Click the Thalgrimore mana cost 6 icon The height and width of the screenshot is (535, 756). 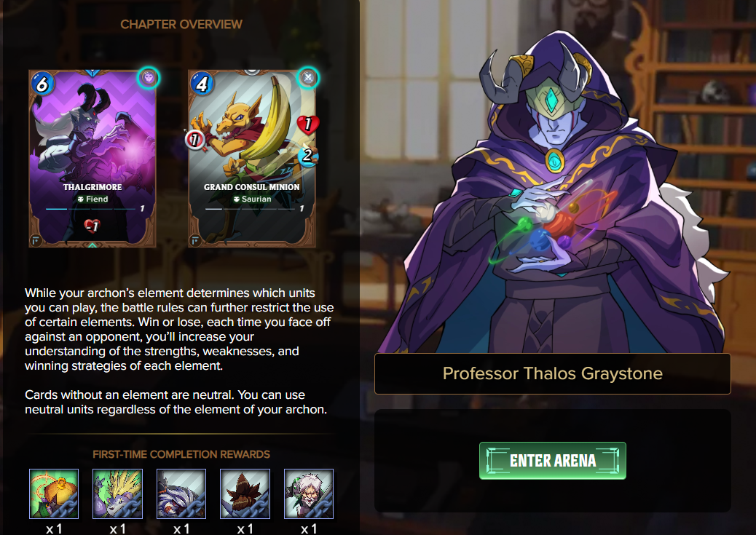(x=42, y=84)
